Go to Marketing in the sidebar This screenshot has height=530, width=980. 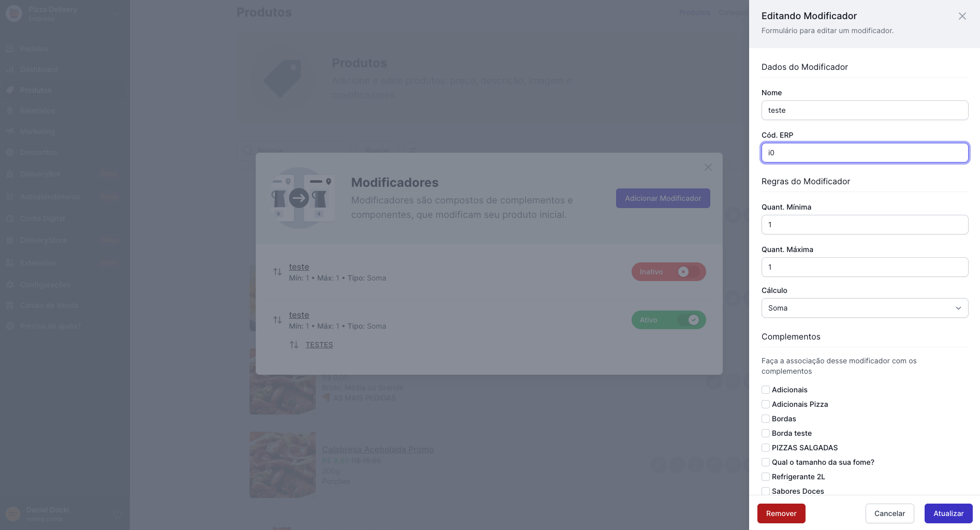click(x=37, y=131)
